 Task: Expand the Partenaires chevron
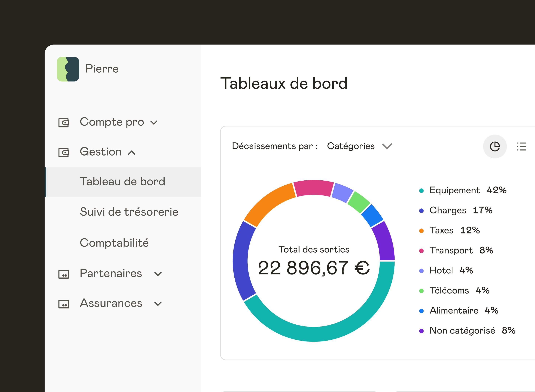pyautogui.click(x=158, y=274)
